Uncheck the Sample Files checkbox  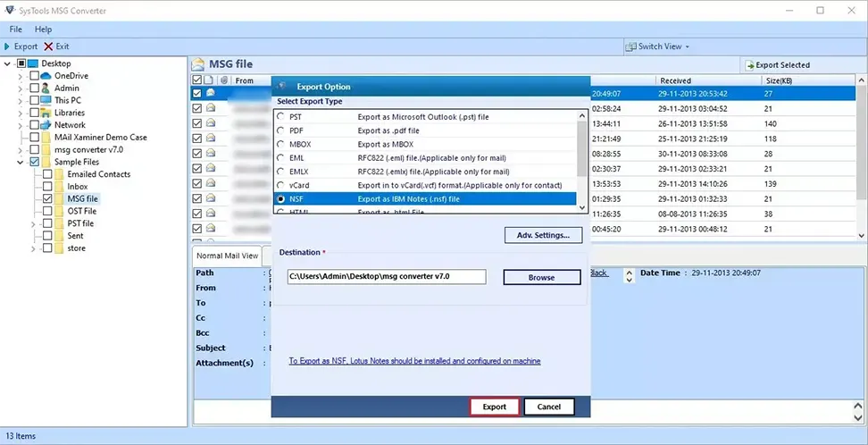(34, 162)
